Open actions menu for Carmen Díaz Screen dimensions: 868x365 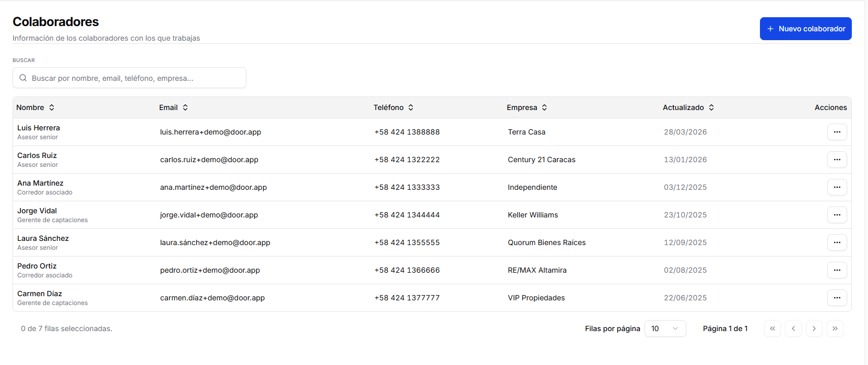(837, 298)
